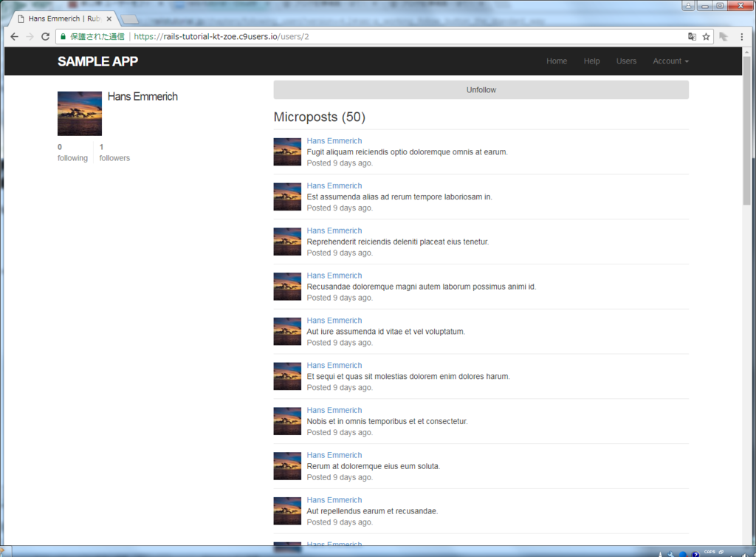Click author link above 'Aut repellendus earum' post
The height and width of the screenshot is (557, 756).
click(334, 499)
